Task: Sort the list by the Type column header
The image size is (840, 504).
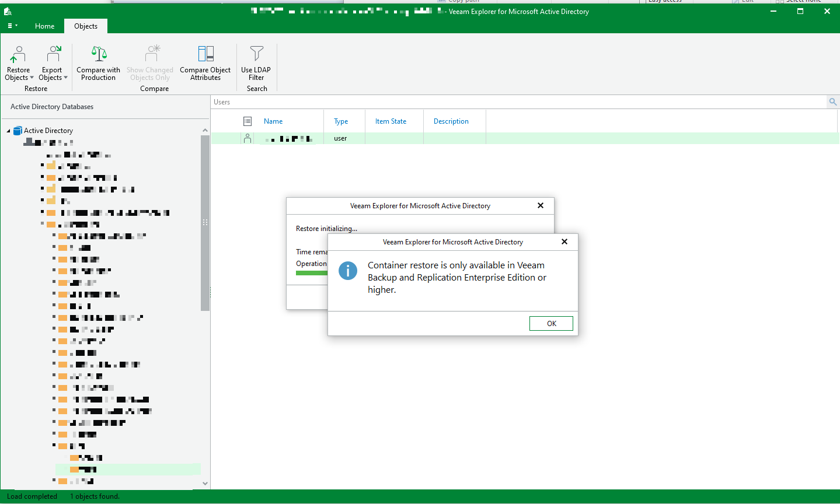Action: [x=341, y=121]
